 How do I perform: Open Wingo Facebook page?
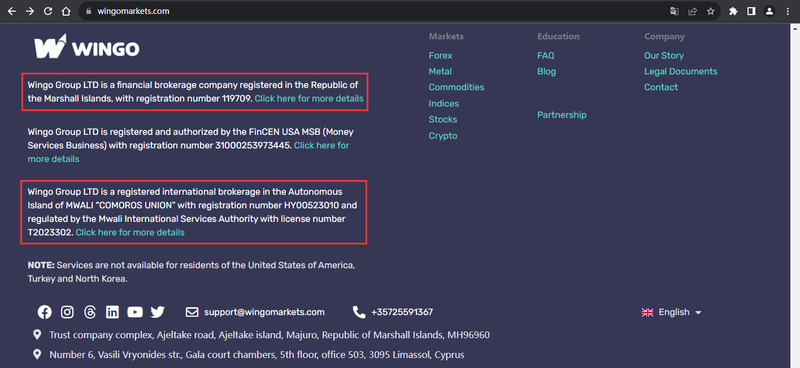44,312
